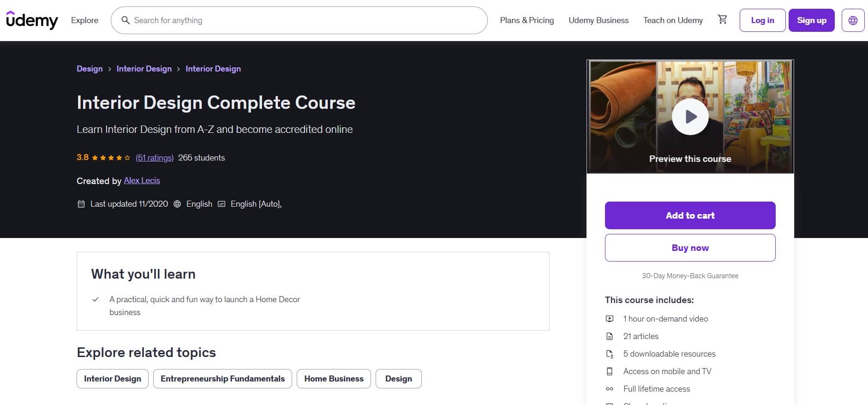Select Design related topic
This screenshot has width=868, height=405.
tap(399, 379)
